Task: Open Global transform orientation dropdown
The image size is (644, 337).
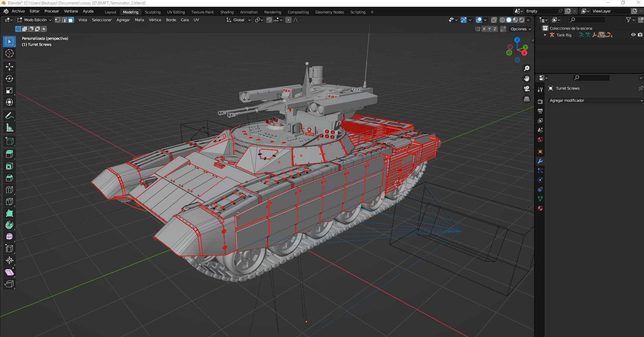Action: pyautogui.click(x=238, y=20)
